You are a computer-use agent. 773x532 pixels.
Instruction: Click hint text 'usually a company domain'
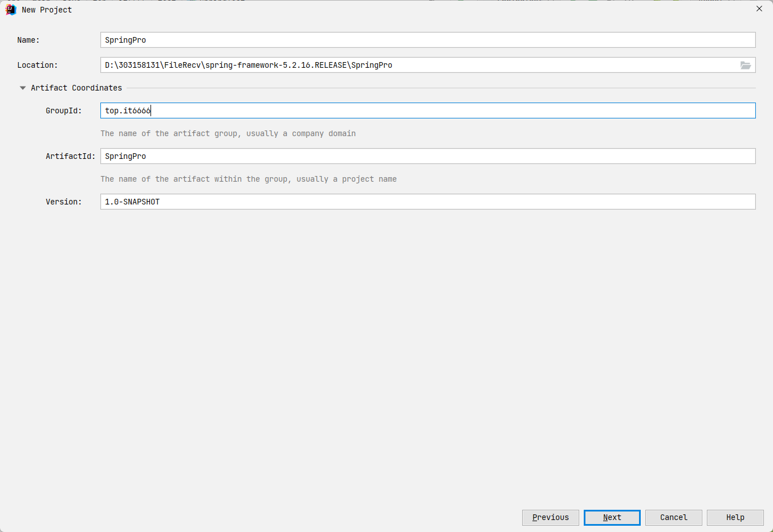tap(301, 133)
